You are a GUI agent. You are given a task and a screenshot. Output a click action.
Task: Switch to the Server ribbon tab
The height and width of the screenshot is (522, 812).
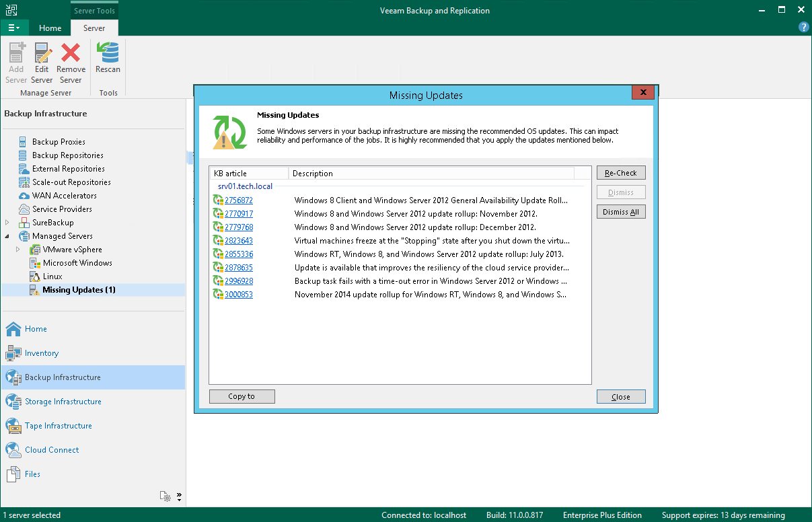click(x=94, y=28)
